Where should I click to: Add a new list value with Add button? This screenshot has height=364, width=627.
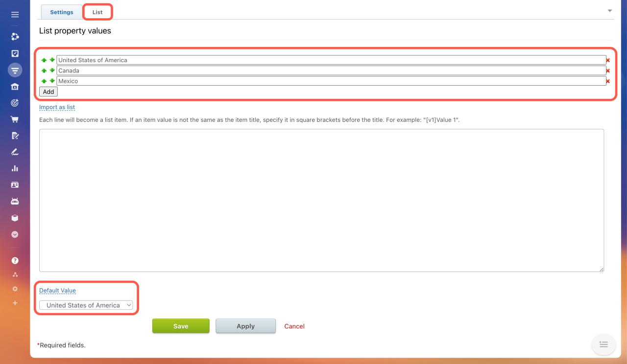[x=48, y=91]
